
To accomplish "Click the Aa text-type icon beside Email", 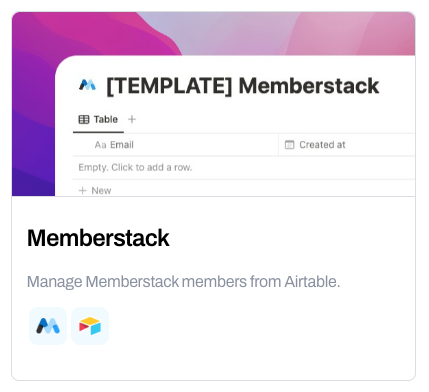I will click(100, 145).
